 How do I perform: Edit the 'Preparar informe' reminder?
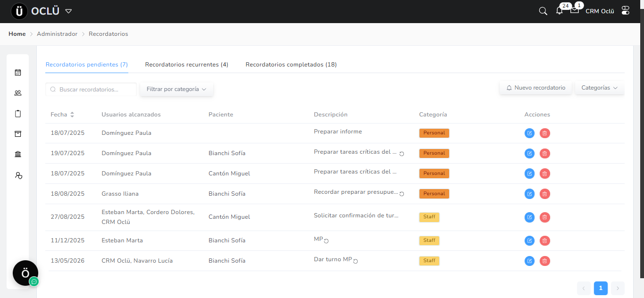tap(530, 133)
